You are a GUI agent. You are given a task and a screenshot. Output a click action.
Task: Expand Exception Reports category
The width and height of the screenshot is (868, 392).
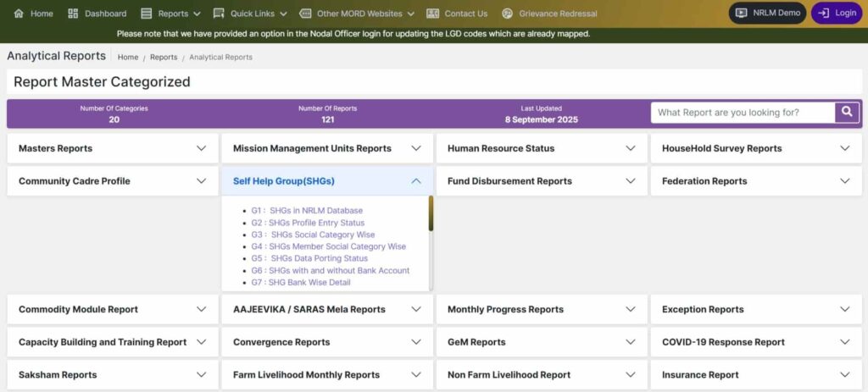pyautogui.click(x=756, y=309)
